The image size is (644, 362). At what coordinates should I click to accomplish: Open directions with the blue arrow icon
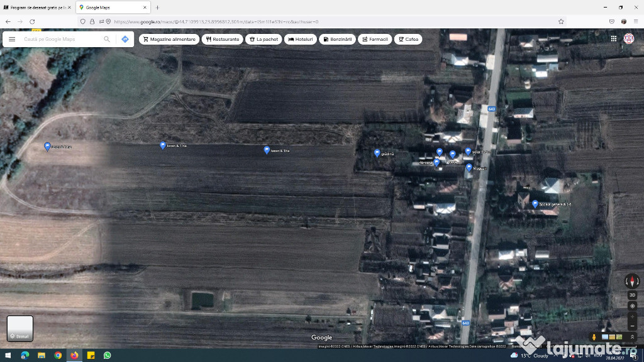[x=125, y=39]
